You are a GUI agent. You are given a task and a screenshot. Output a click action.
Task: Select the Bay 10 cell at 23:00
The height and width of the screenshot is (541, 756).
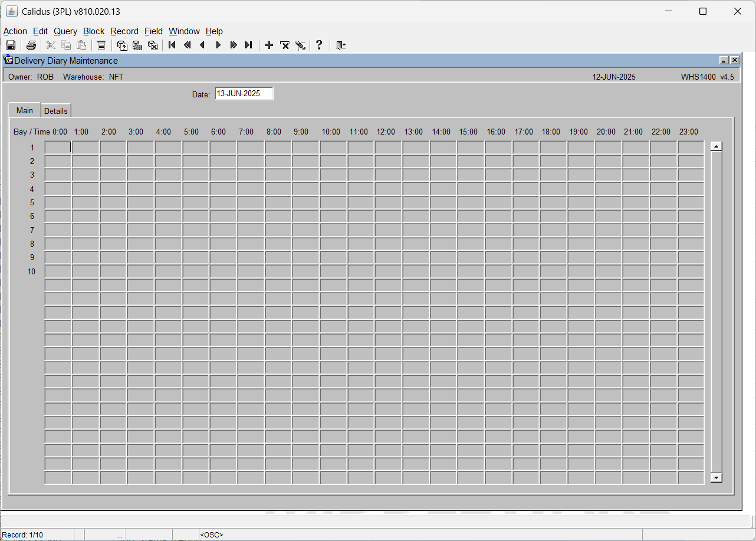coord(691,271)
